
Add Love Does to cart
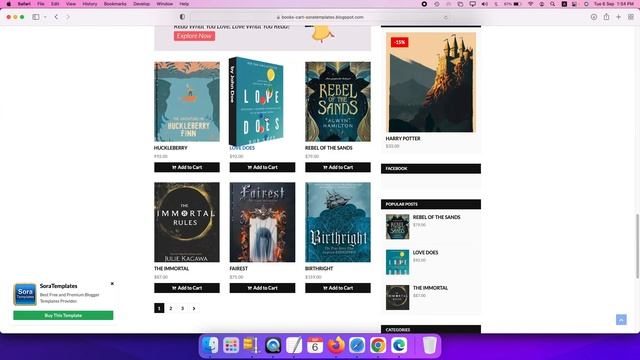tap(262, 167)
